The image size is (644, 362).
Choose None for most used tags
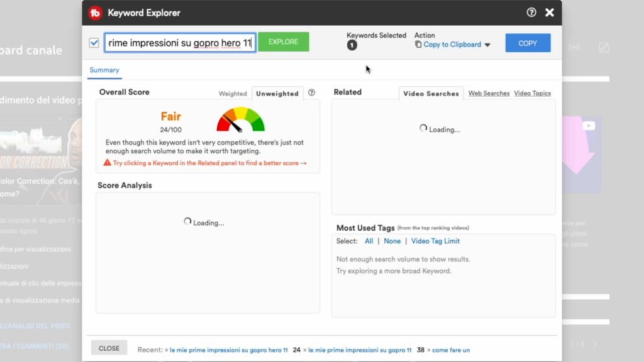point(392,241)
